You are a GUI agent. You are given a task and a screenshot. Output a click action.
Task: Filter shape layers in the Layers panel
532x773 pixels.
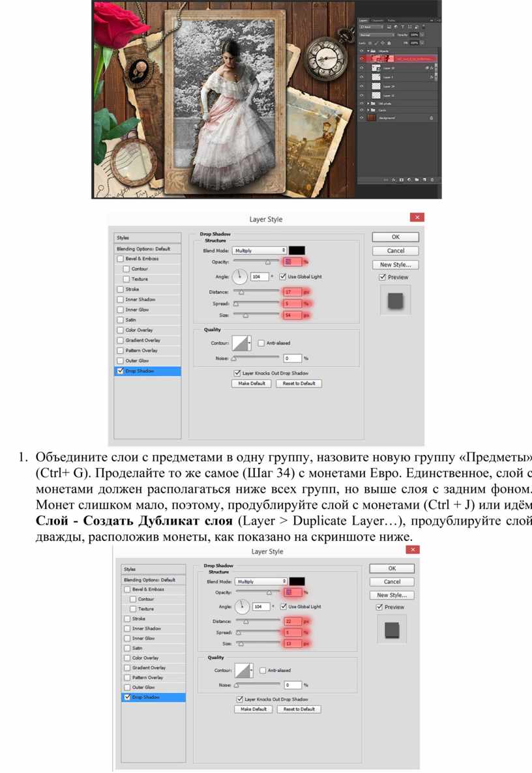pyautogui.click(x=409, y=27)
